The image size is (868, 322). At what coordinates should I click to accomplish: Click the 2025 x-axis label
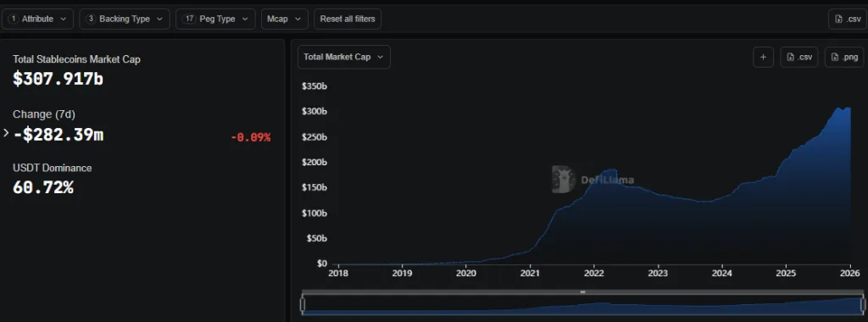coord(786,274)
